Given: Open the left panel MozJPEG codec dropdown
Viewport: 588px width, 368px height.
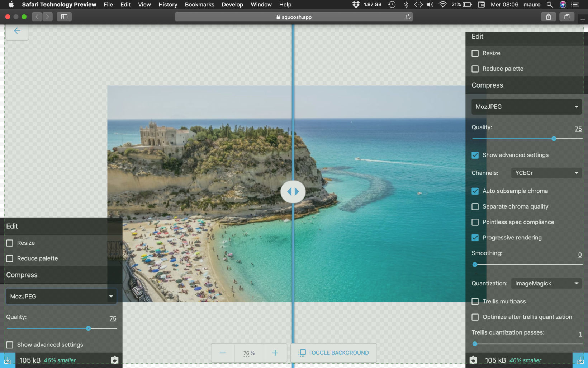Looking at the screenshot, I should [61, 296].
